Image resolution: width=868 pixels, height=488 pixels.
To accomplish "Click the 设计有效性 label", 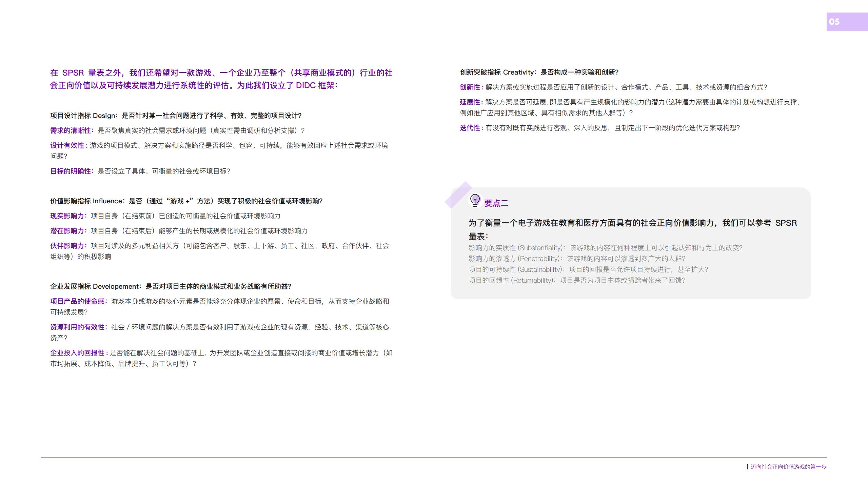I will (x=67, y=146).
